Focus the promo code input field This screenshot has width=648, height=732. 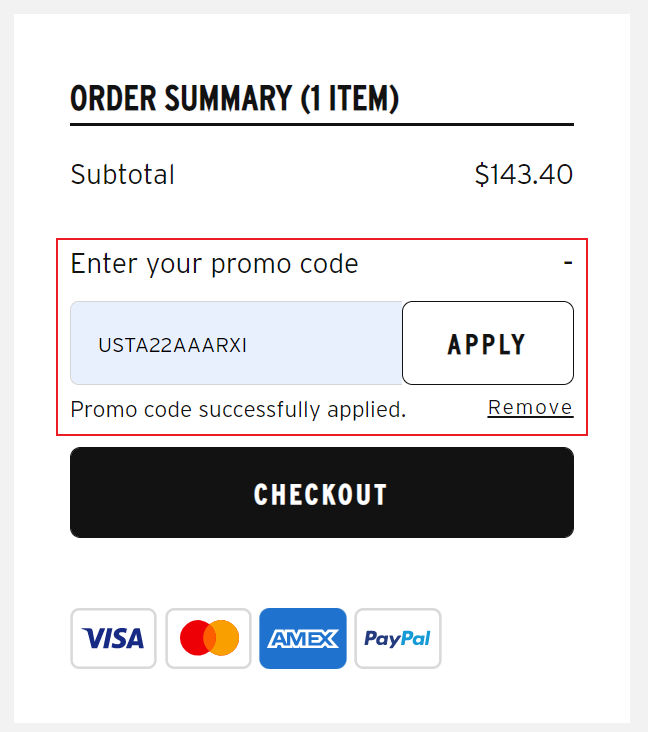(236, 343)
